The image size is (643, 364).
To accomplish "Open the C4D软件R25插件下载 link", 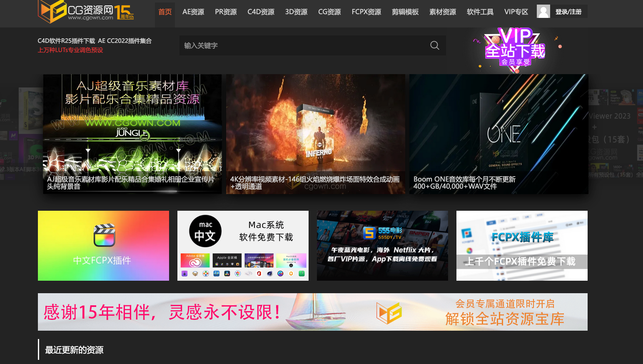I will coord(66,41).
